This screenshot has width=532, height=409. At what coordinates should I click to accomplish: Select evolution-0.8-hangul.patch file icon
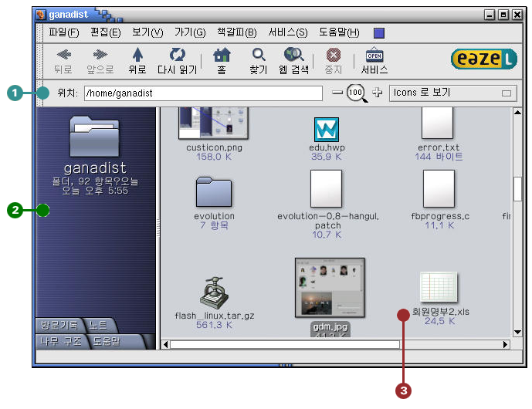coord(327,188)
